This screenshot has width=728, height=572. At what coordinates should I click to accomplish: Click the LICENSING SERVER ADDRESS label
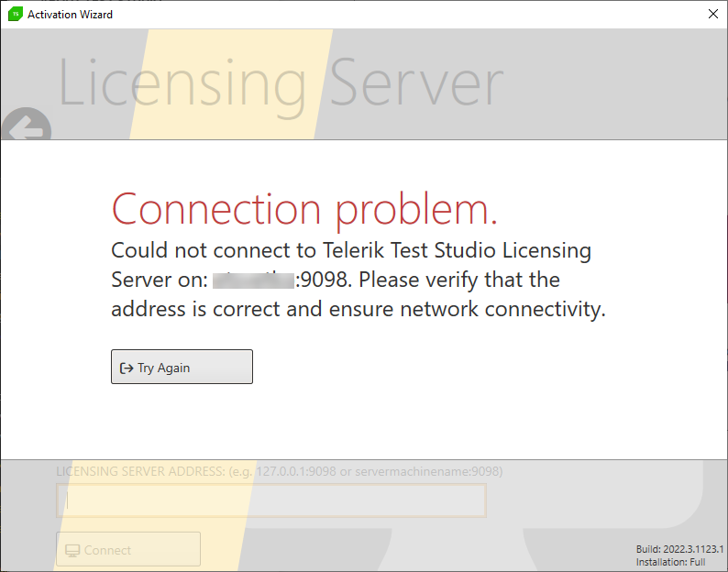pyautogui.click(x=279, y=471)
